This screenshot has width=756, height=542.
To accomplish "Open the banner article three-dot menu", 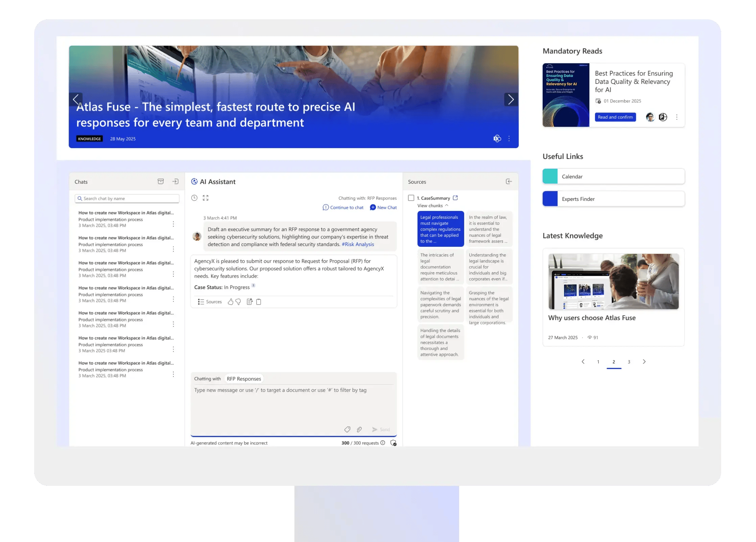I will [x=509, y=138].
